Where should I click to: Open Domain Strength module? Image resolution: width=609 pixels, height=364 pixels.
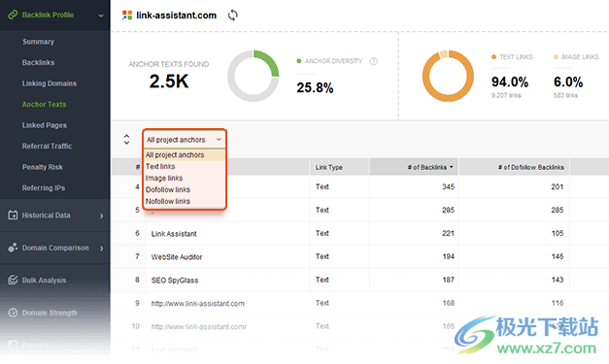pyautogui.click(x=50, y=313)
